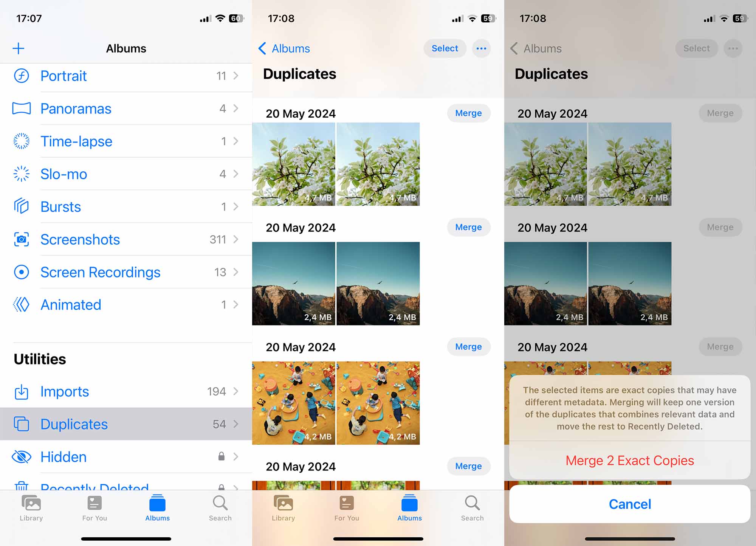The width and height of the screenshot is (756, 546).
Task: Tap Merge button for canyon duplicate photos
Action: 468,227
